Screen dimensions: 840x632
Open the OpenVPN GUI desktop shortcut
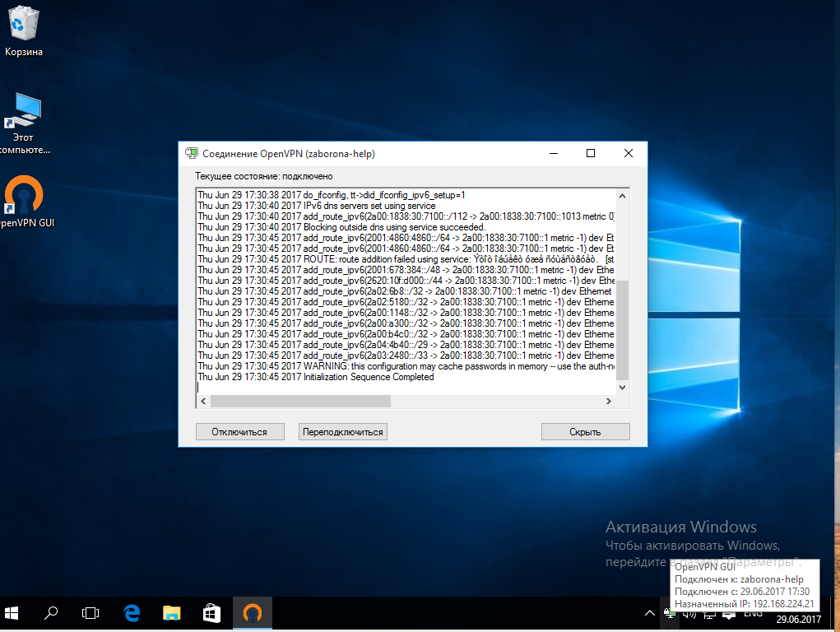[23, 197]
